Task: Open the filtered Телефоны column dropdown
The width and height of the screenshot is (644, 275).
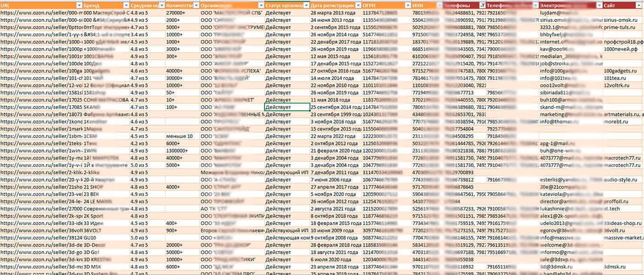Action: (x=482, y=5)
